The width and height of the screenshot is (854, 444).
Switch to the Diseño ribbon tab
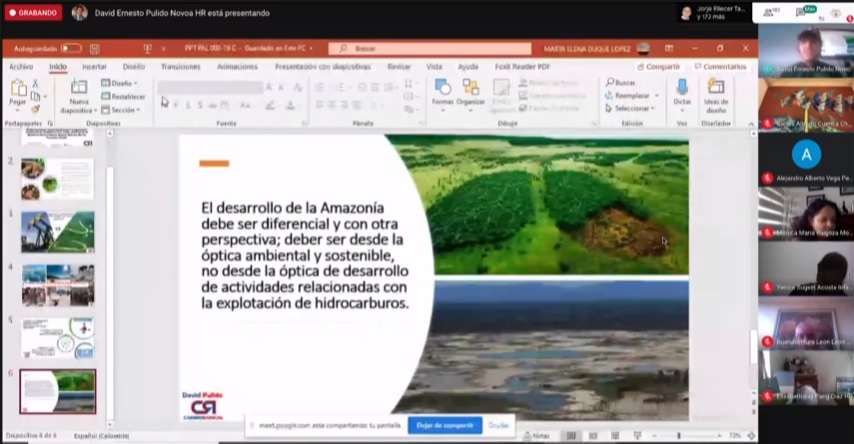click(x=133, y=66)
